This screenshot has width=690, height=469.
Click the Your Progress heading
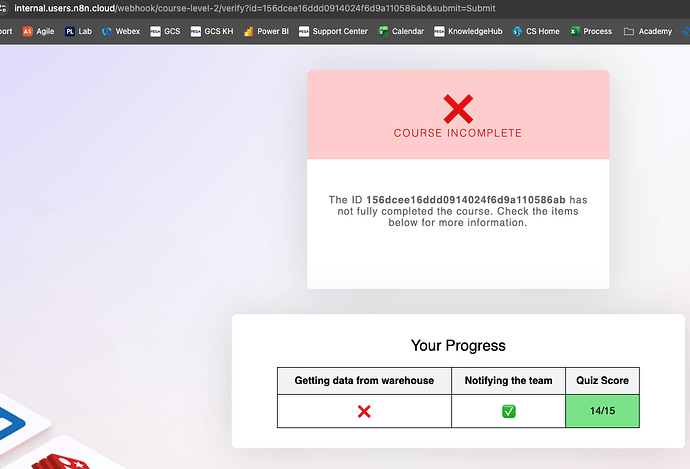(x=458, y=345)
